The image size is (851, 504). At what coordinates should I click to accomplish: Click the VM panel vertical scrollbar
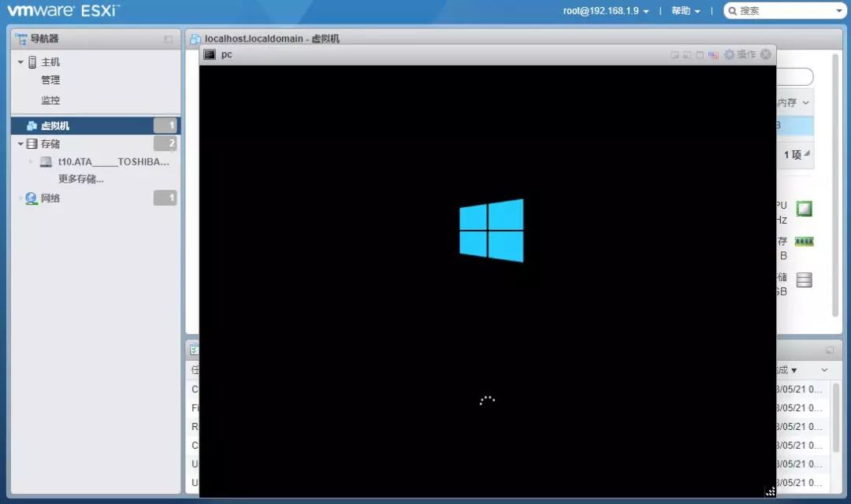[x=835, y=184]
